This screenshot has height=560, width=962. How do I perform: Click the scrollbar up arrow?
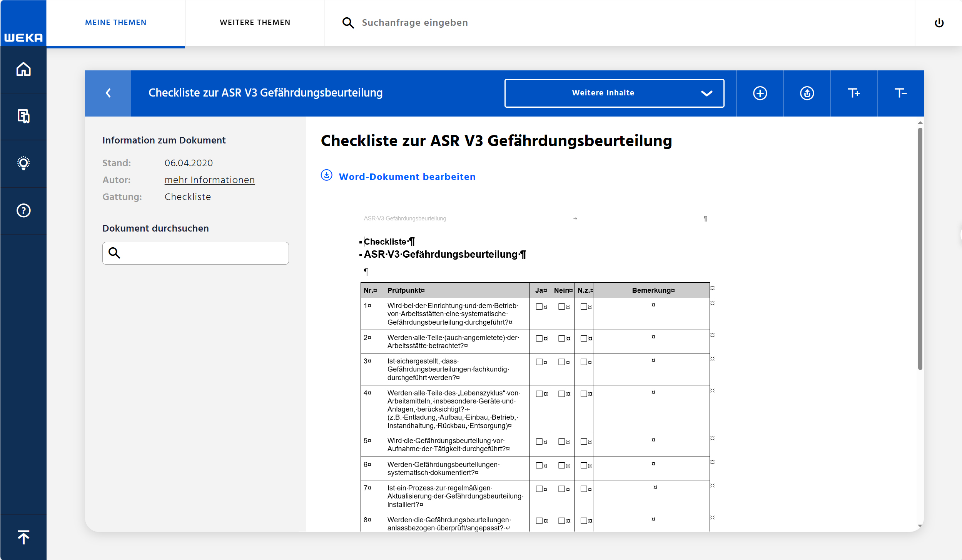tap(920, 122)
